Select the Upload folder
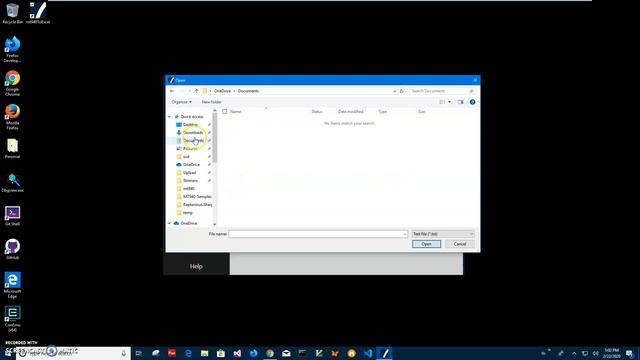The image size is (640, 360). 189,173
